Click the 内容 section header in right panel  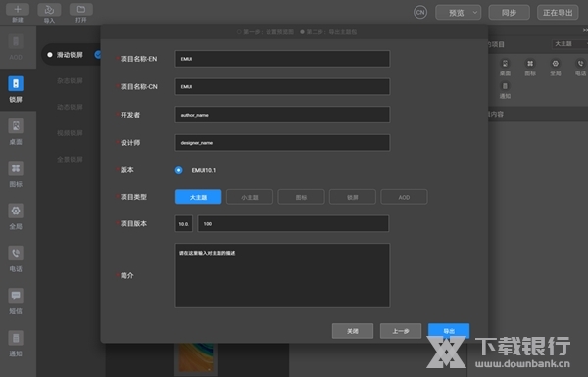coord(537,114)
